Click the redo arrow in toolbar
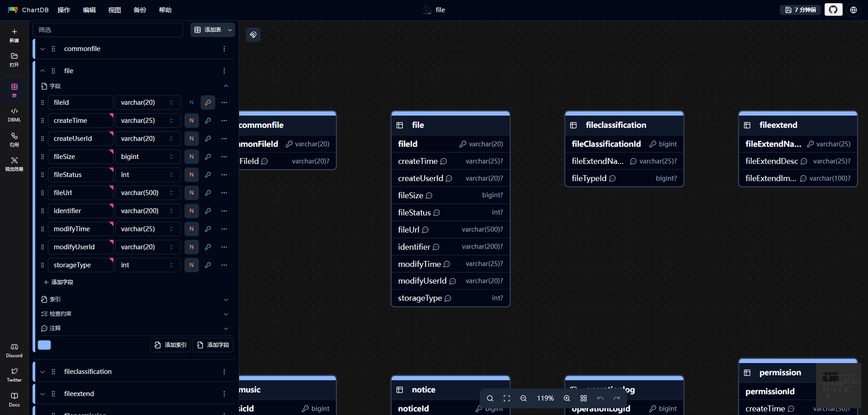The image size is (868, 415). (x=617, y=398)
